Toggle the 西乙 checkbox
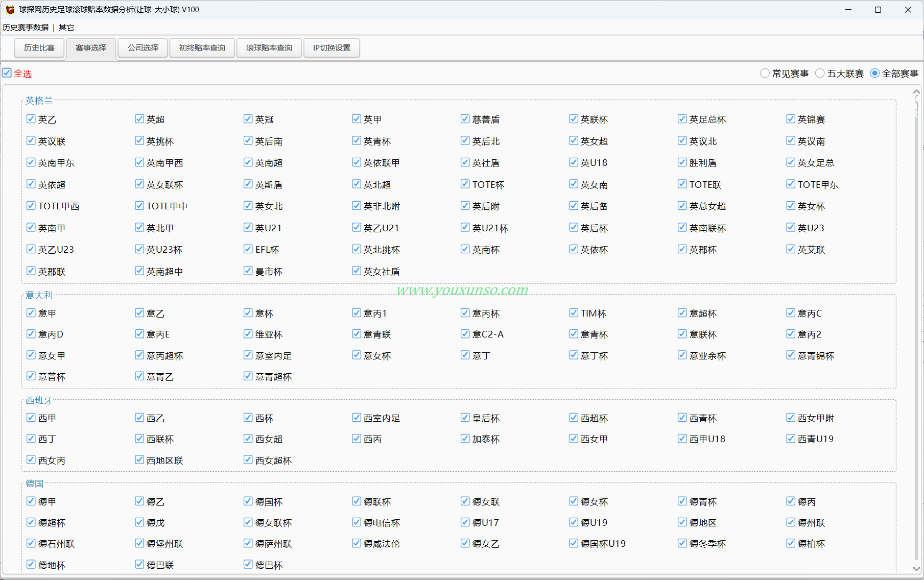 tap(139, 418)
